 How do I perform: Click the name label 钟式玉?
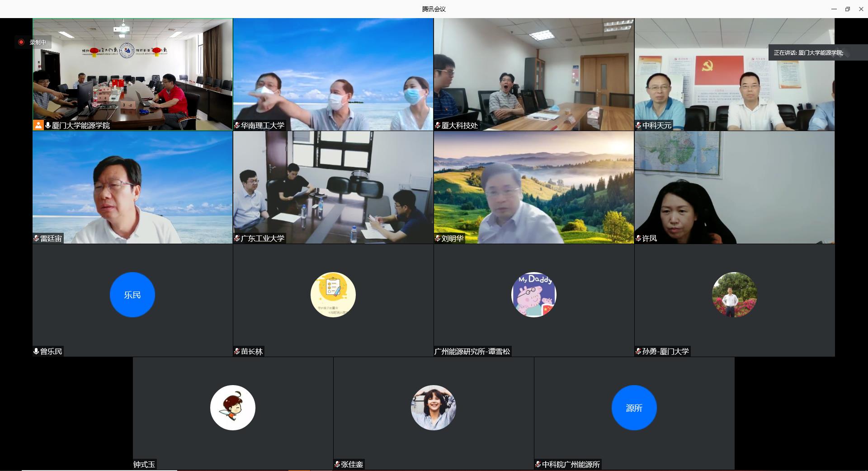click(144, 464)
